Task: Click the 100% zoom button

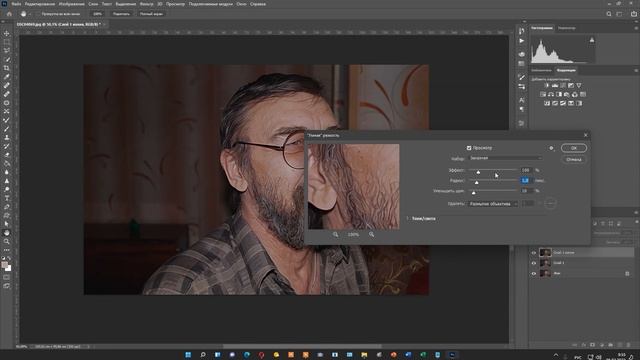Action: point(97,14)
